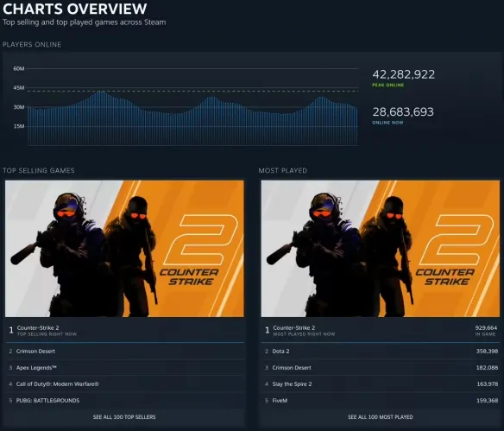Click the 929,664 in-game player count

click(x=486, y=327)
